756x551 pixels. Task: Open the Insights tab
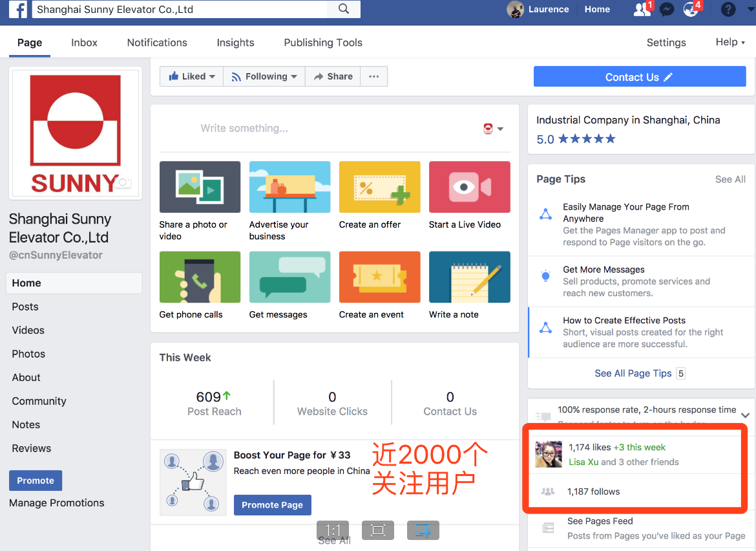pos(235,43)
